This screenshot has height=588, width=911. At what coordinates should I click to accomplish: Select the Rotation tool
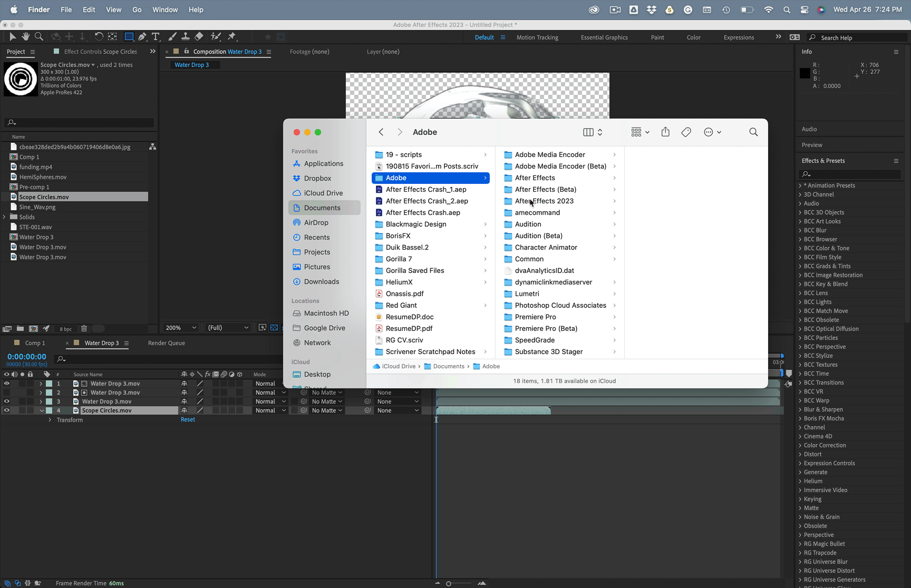(x=99, y=36)
